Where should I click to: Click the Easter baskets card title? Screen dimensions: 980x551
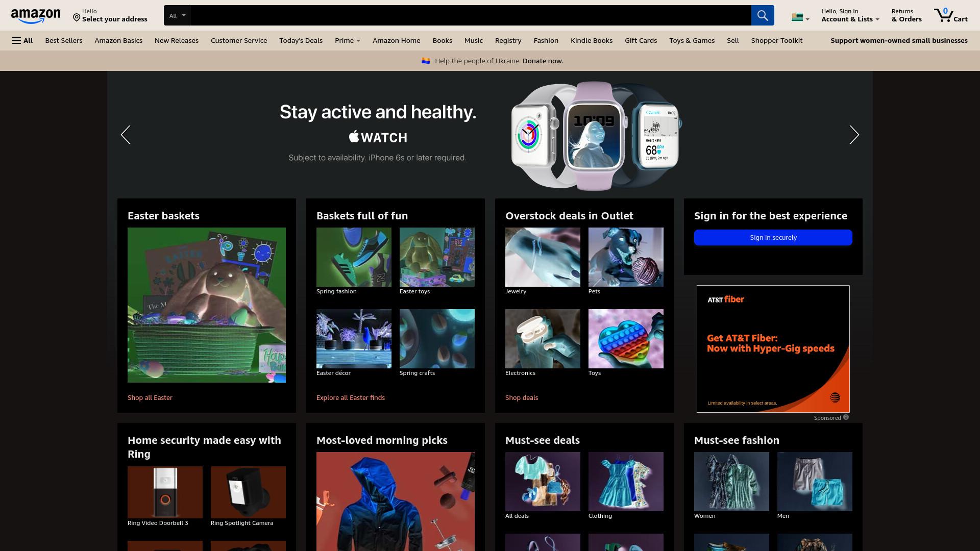point(163,216)
